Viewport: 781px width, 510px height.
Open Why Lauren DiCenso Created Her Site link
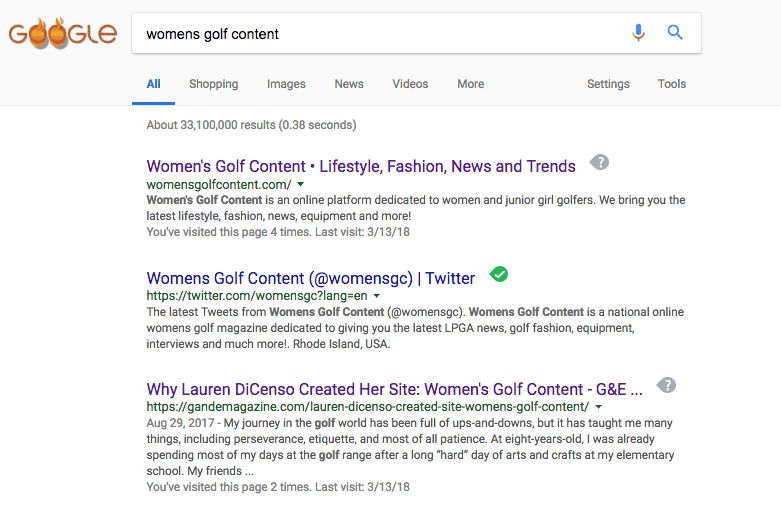click(x=394, y=389)
